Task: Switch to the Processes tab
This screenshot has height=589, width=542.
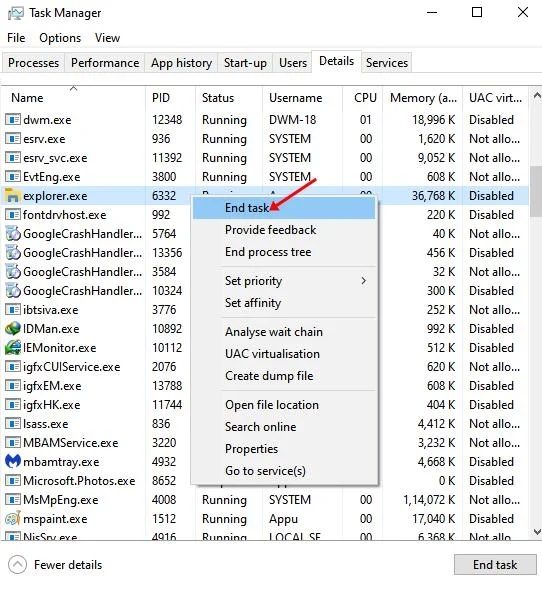Action: [x=33, y=63]
